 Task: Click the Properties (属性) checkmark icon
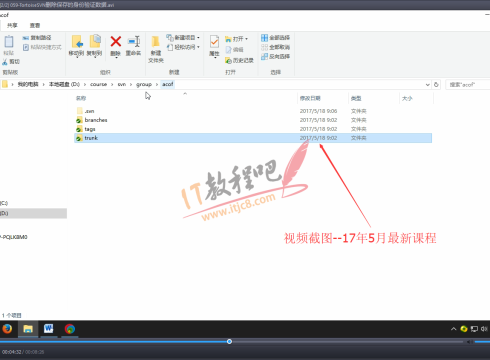[214, 42]
